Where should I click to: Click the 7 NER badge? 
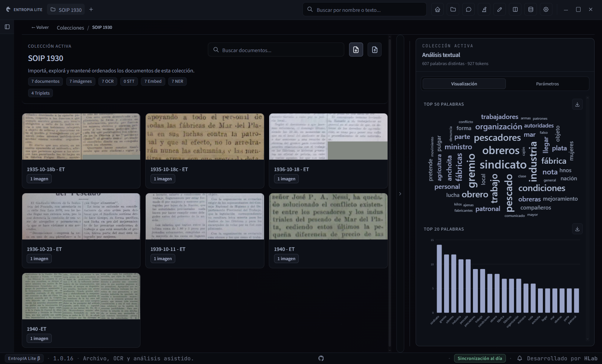(x=177, y=81)
